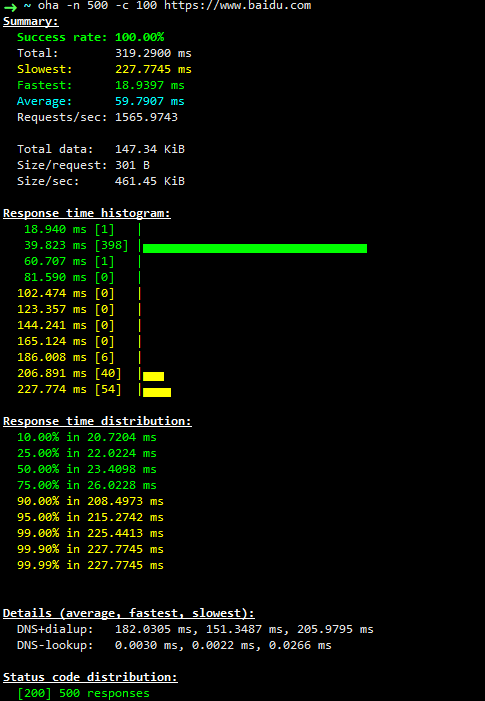
Task: Click Response time distribution heading
Action: tap(97, 421)
